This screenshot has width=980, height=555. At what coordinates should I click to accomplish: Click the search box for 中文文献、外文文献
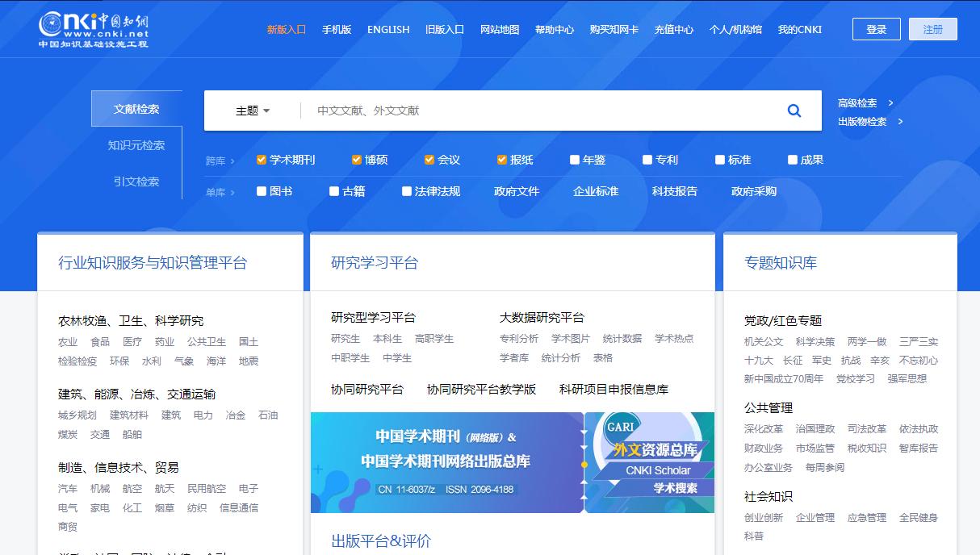tap(541, 111)
